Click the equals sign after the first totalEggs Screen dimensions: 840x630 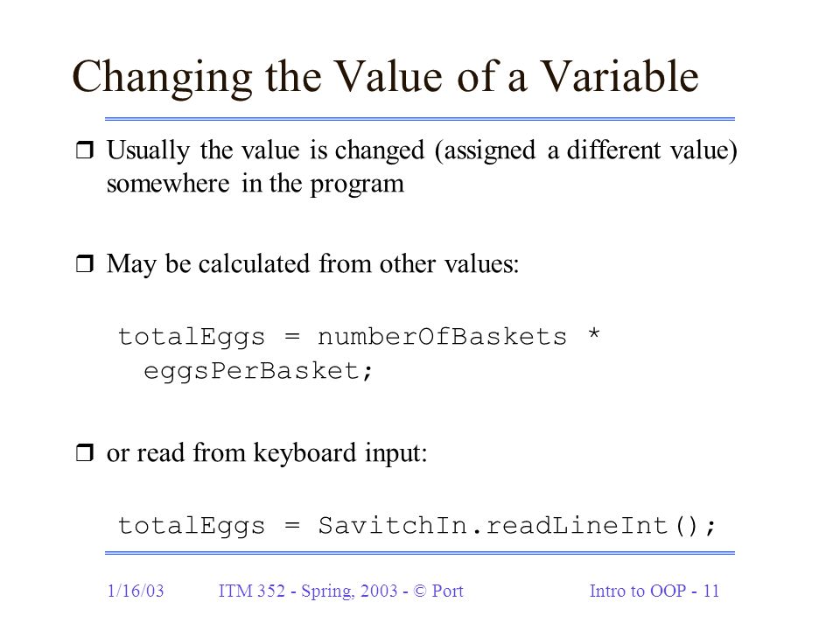[292, 337]
